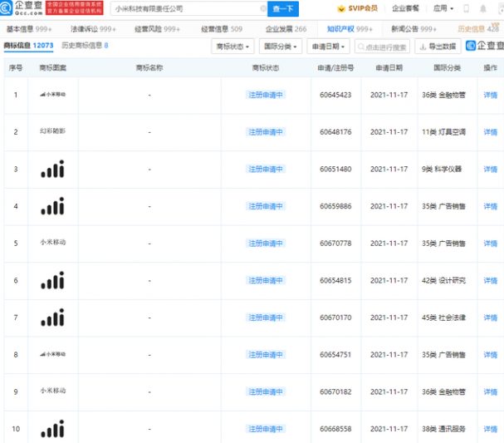Click 注册申请中 status in row 1

tap(266, 95)
